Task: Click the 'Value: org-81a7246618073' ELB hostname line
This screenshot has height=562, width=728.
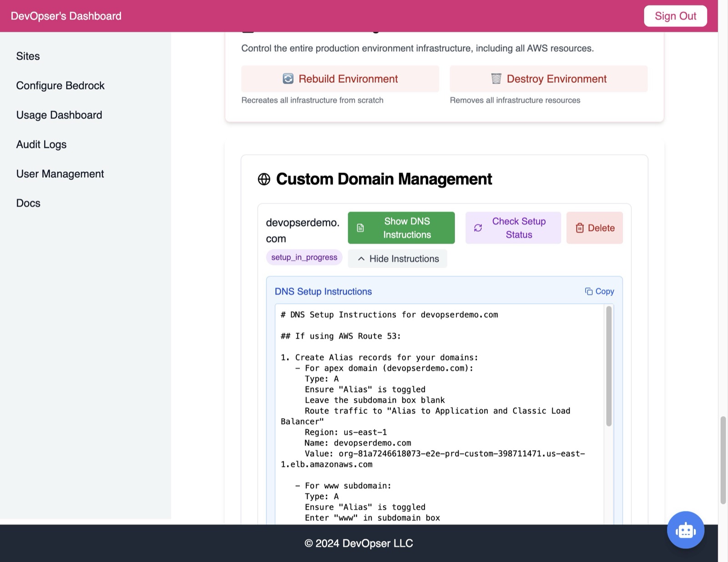Action: pos(433,459)
